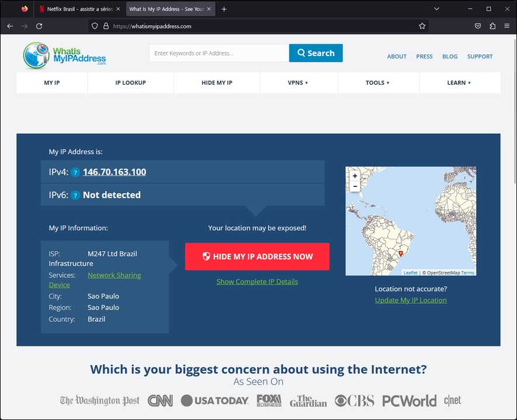The image size is (517, 420).
Task: Zoom out on the map with minus
Action: [x=355, y=186]
